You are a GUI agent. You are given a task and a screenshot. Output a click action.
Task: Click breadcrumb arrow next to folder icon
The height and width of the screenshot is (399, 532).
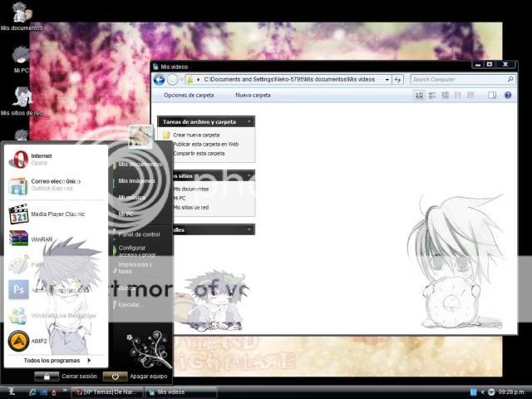point(198,80)
